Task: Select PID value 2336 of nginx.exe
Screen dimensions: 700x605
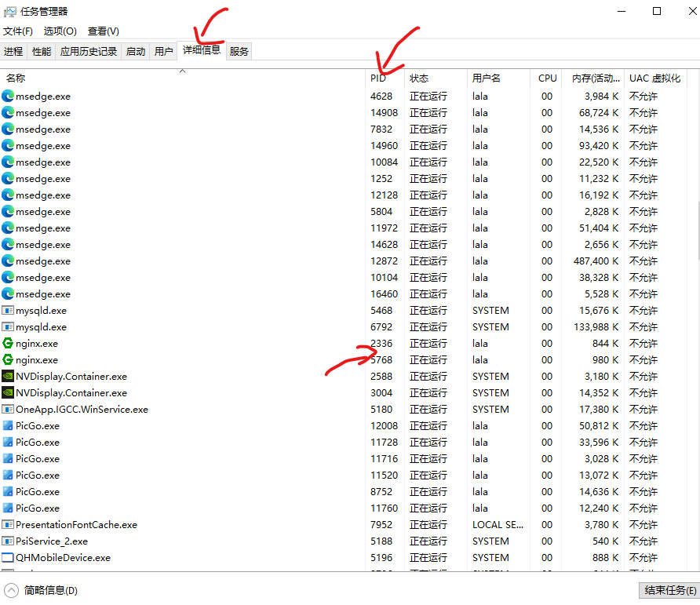Action: tap(381, 344)
